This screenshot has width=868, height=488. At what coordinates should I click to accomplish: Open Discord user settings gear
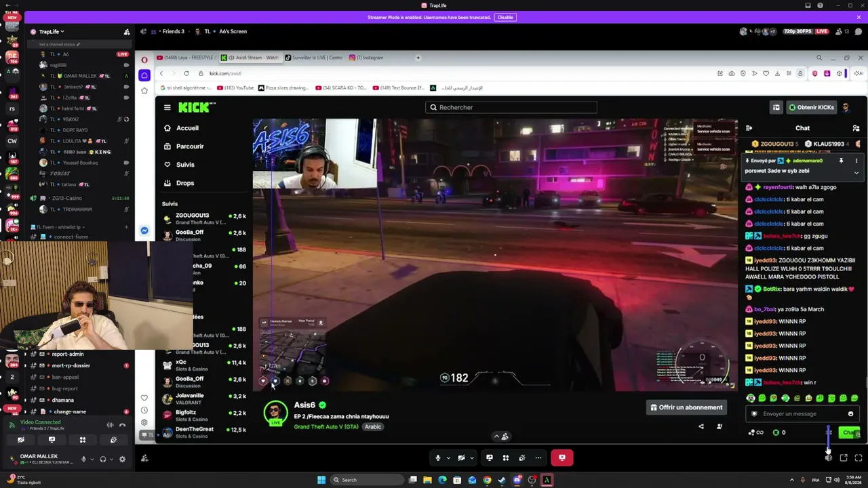click(122, 459)
